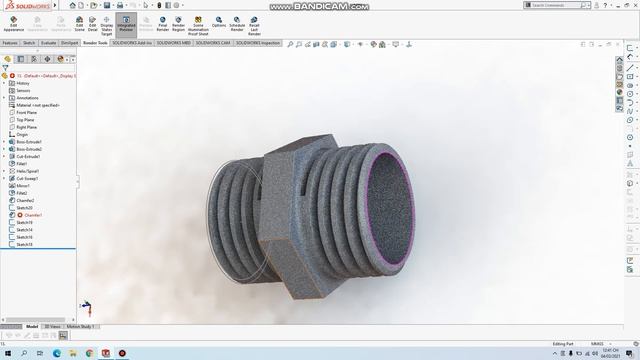Open the DimXpert tab
Screen dimensions: 640x360
click(x=69, y=43)
